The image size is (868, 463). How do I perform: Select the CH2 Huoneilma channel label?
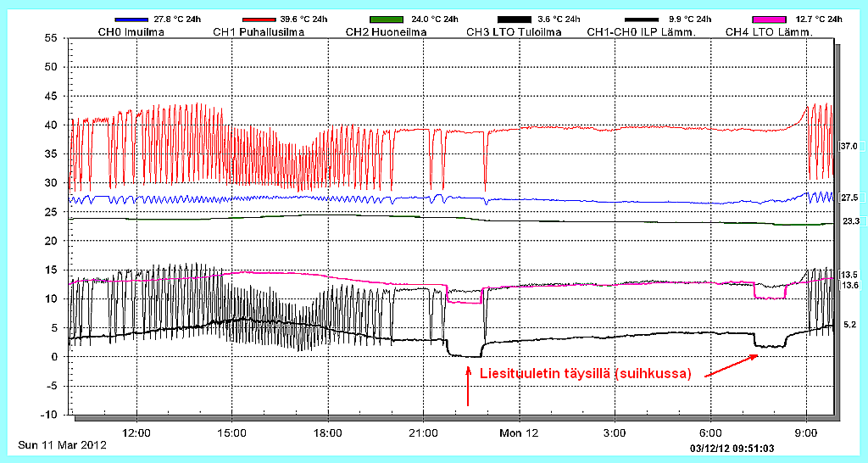click(x=387, y=32)
